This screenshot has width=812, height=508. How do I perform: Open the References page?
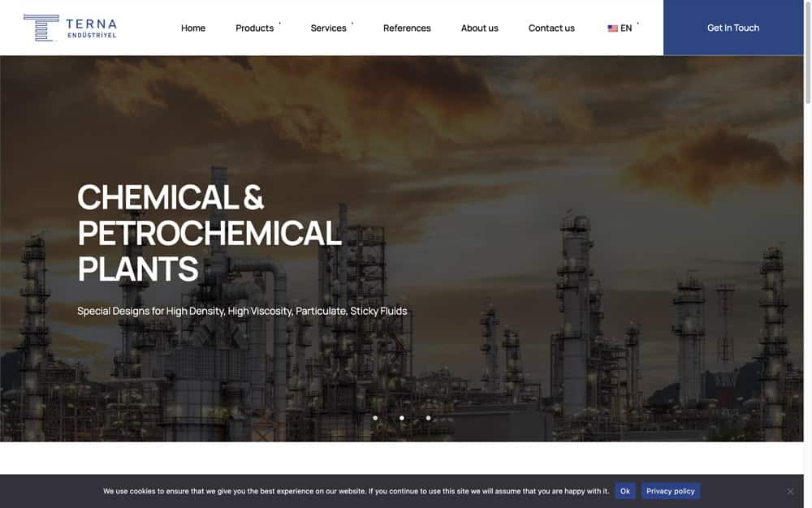pyautogui.click(x=407, y=28)
